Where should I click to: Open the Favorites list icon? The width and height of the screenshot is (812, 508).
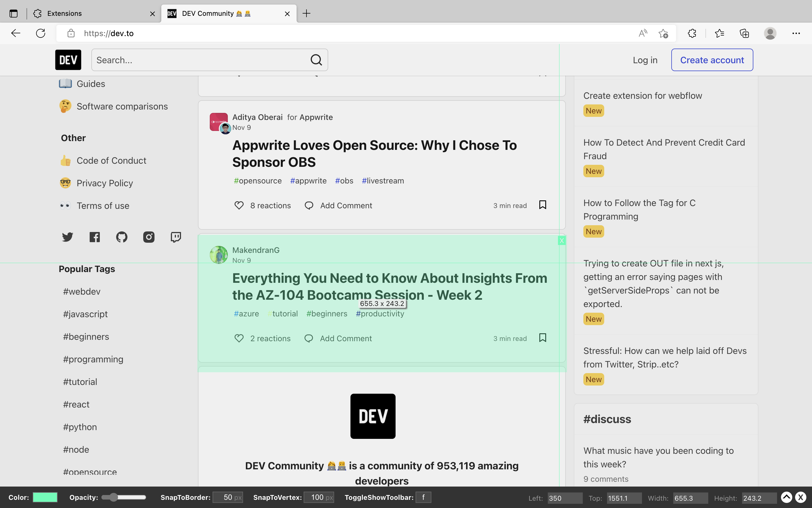[x=720, y=33]
